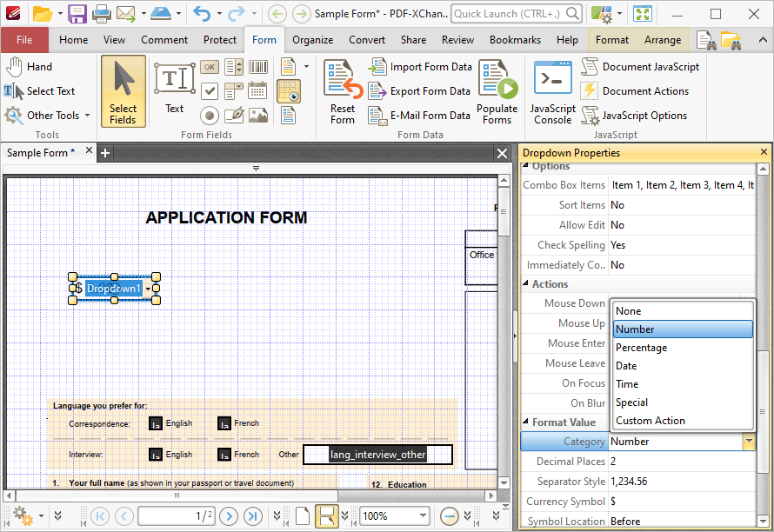Viewport: 774px width, 532px height.
Task: Click the Populate Forms icon
Action: [x=497, y=78]
